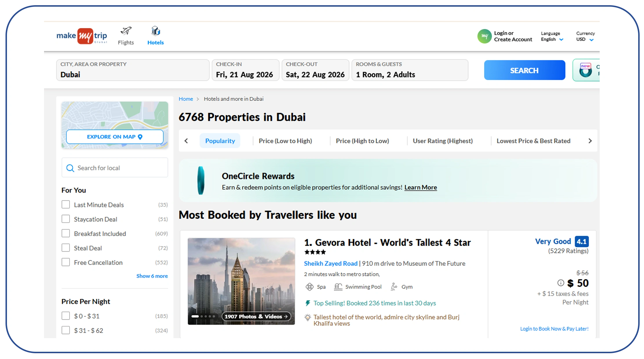The height and width of the screenshot is (359, 644).
Task: Select the Popularity sort tab
Action: 220,141
